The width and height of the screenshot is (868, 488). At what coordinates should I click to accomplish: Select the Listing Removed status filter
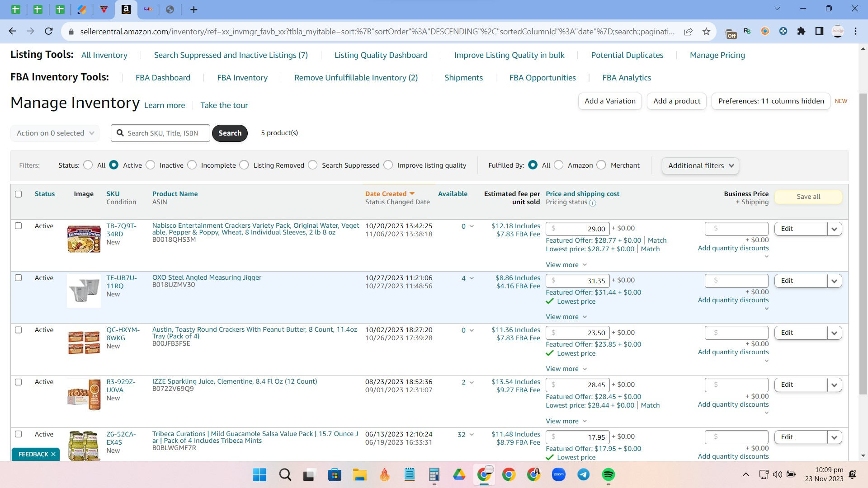click(244, 165)
